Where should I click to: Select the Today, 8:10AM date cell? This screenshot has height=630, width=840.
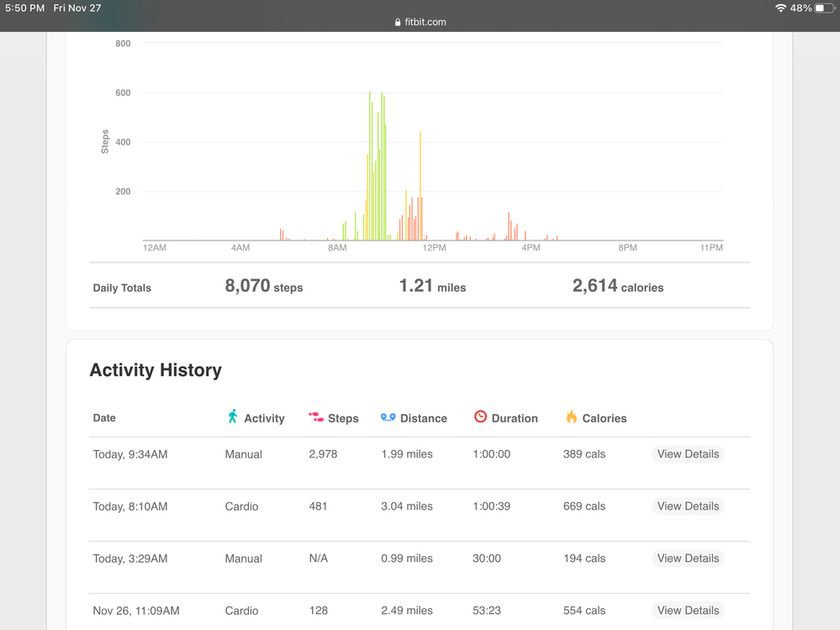tap(130, 506)
